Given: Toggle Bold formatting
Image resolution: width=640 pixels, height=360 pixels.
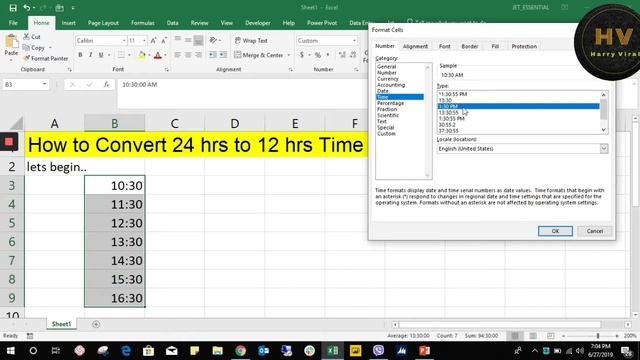Looking at the screenshot, I should pos(80,55).
